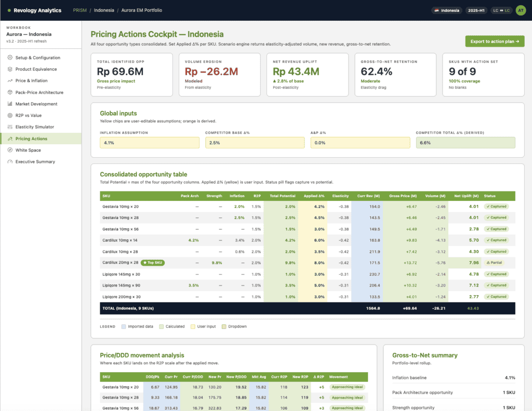Click the Partial status pill

coord(495,263)
